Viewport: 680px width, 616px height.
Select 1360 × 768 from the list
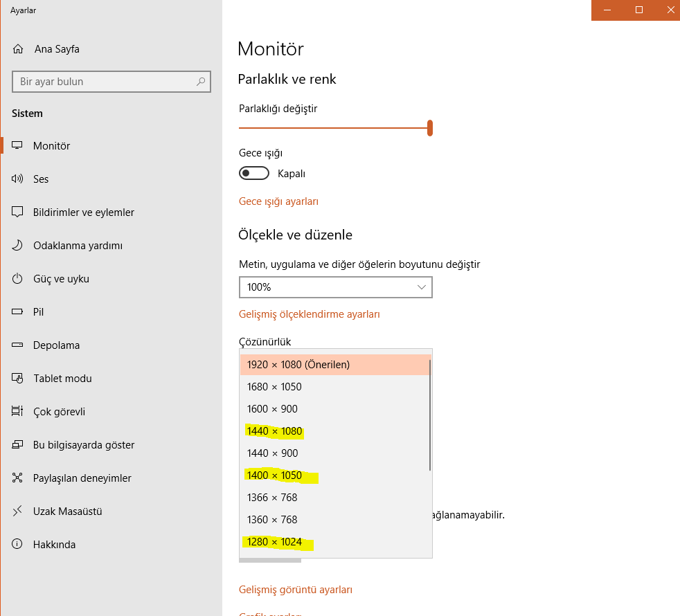(x=334, y=519)
